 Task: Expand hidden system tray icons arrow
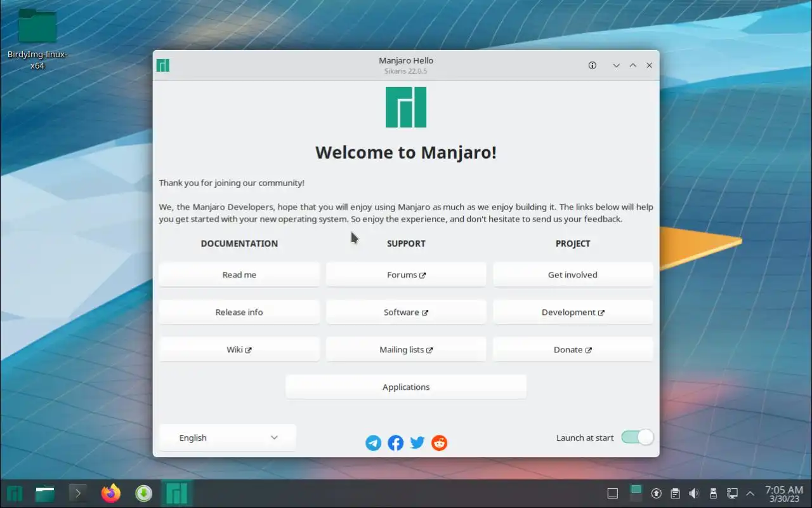click(750, 493)
